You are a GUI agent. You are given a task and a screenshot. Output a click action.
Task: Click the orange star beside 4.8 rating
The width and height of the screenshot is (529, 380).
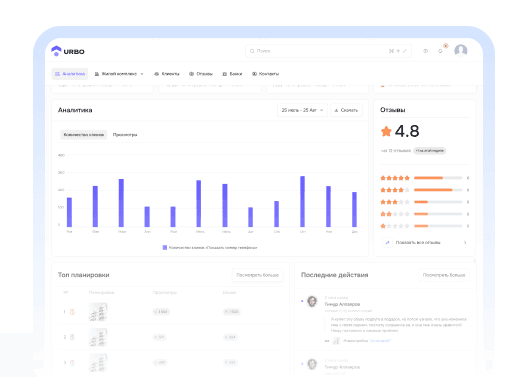pyautogui.click(x=386, y=131)
